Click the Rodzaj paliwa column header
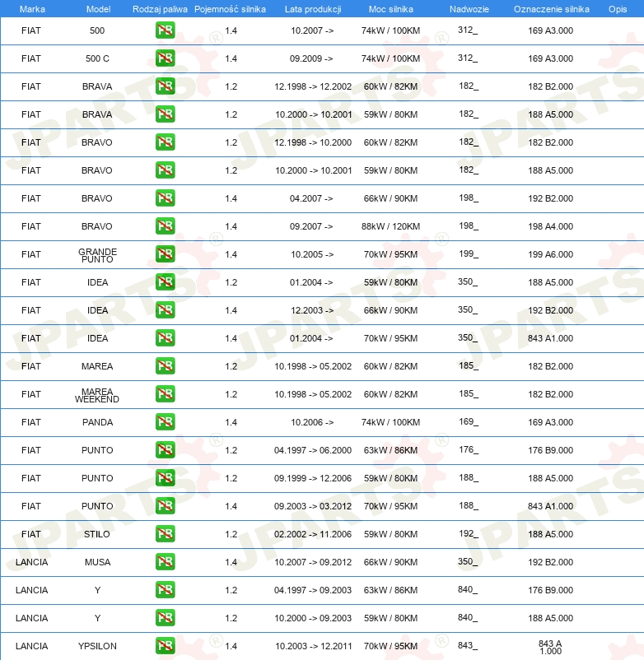This screenshot has width=644, height=660. (x=160, y=9)
